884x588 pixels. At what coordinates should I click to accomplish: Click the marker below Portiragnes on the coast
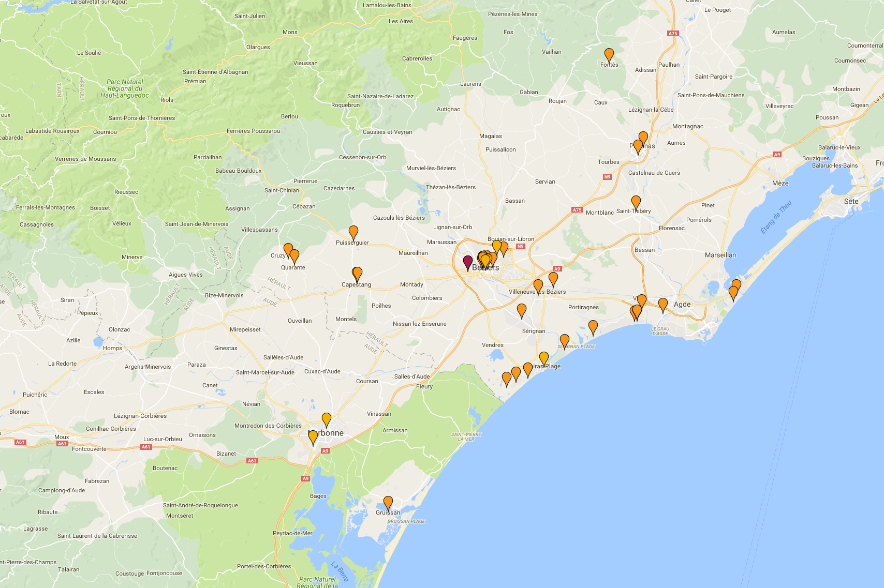(593, 327)
